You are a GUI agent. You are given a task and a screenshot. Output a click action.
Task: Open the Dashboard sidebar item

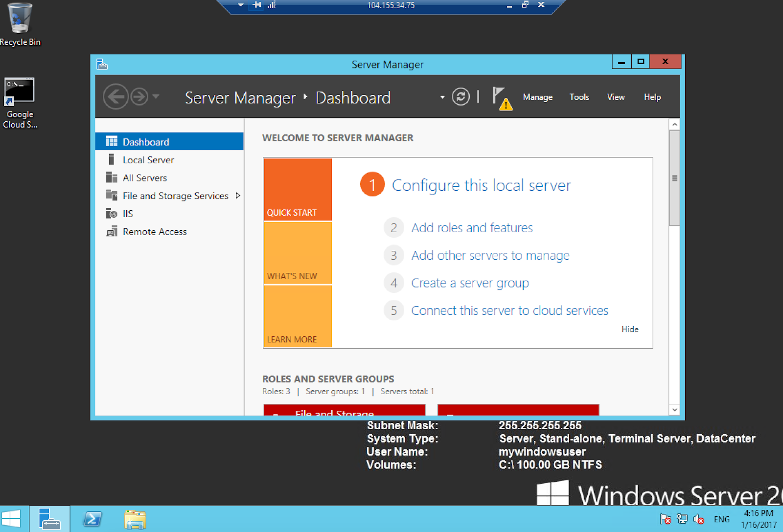click(x=146, y=141)
